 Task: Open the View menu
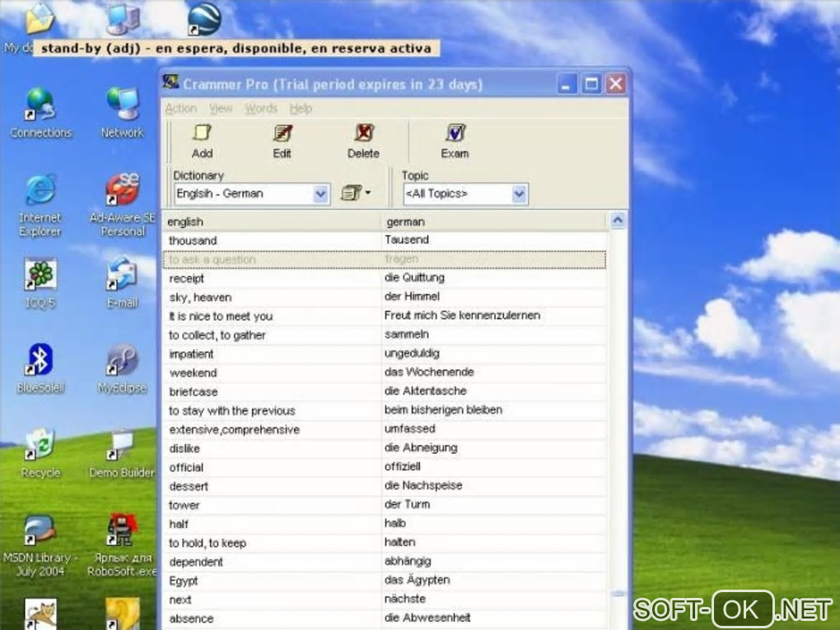point(221,109)
